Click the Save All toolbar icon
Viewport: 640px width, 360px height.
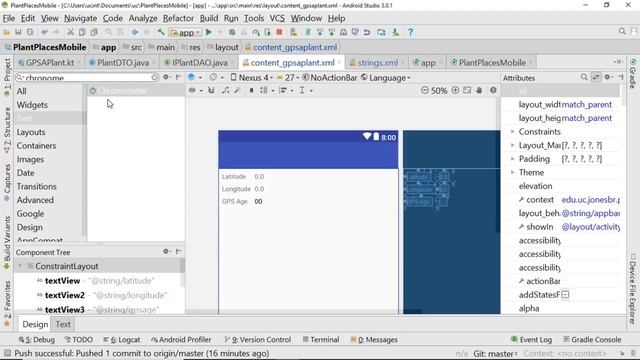(18, 32)
